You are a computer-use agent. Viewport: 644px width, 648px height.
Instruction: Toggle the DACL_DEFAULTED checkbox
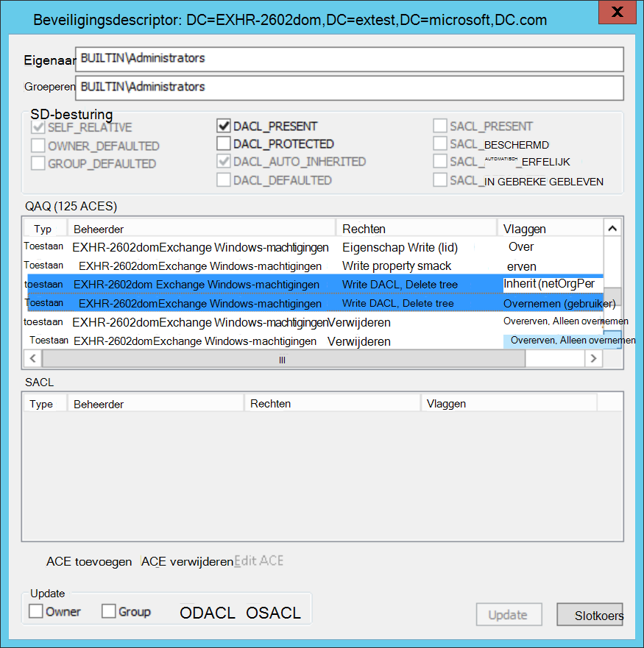(224, 179)
